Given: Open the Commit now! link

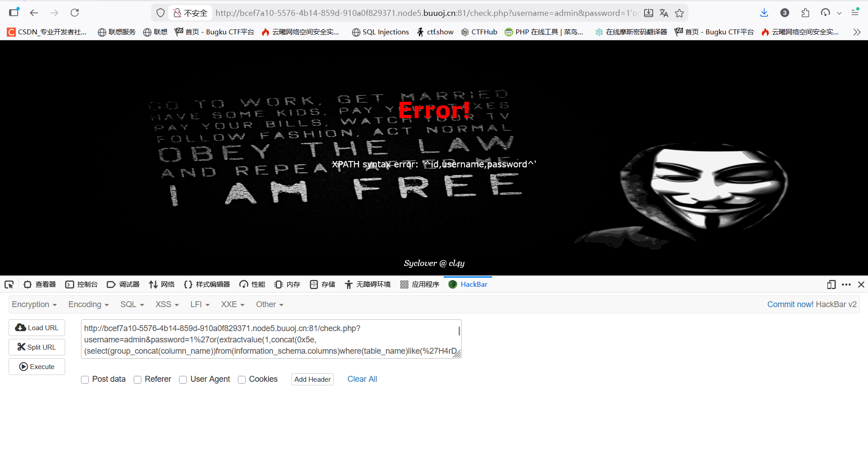Looking at the screenshot, I should coord(790,304).
